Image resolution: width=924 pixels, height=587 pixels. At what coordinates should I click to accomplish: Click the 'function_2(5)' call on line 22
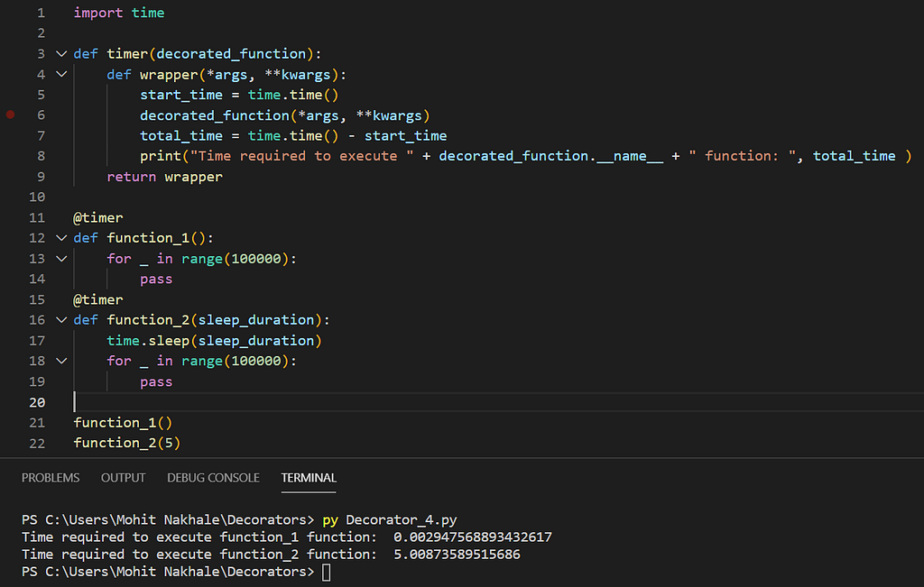pos(127,443)
